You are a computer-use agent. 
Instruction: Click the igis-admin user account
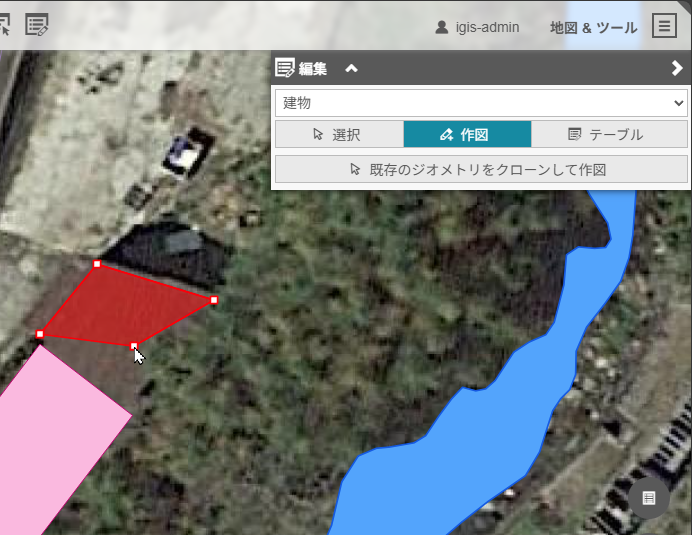[x=477, y=27]
